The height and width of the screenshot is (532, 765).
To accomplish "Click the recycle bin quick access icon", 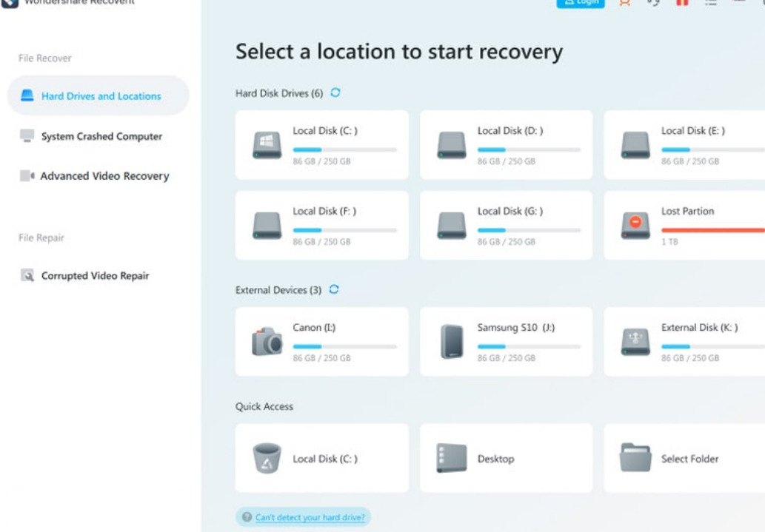I will [x=267, y=459].
